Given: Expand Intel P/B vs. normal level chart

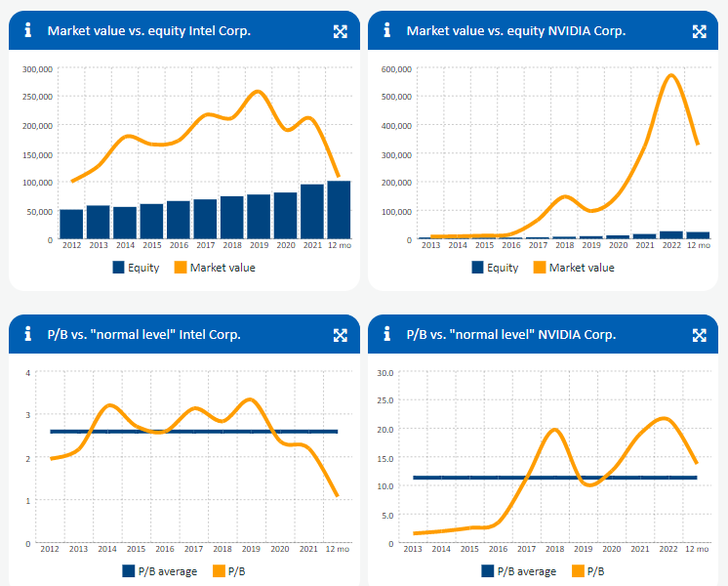Looking at the screenshot, I should tap(341, 335).
